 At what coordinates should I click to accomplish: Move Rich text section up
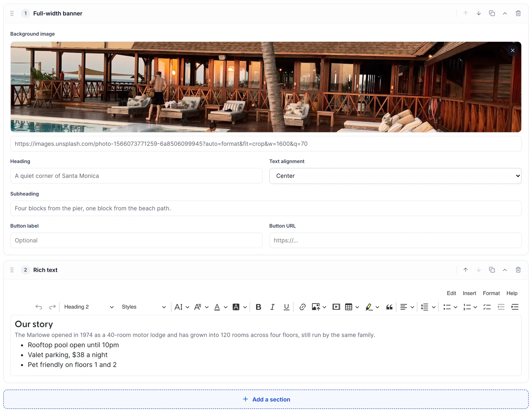465,270
